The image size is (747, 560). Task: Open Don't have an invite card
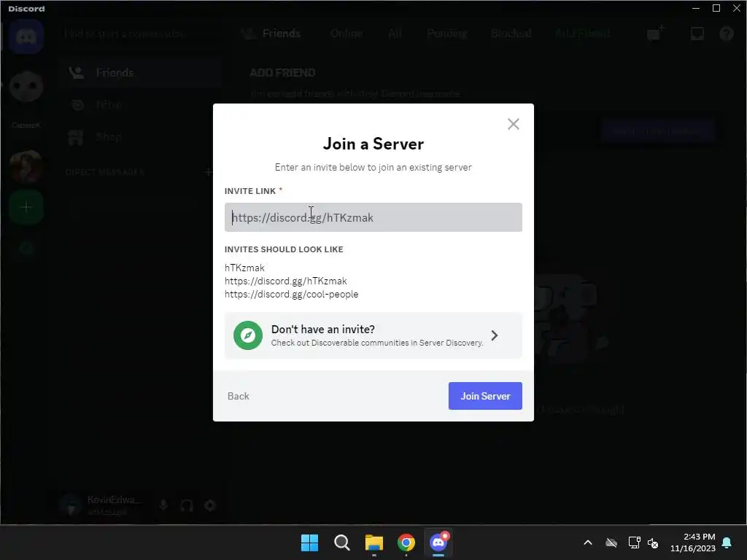373,335
